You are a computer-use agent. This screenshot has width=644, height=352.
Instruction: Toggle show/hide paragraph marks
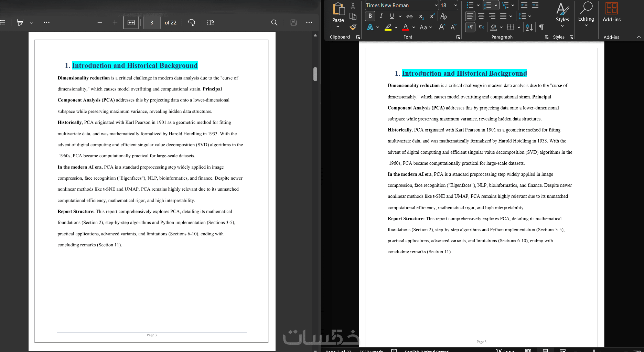541,27
